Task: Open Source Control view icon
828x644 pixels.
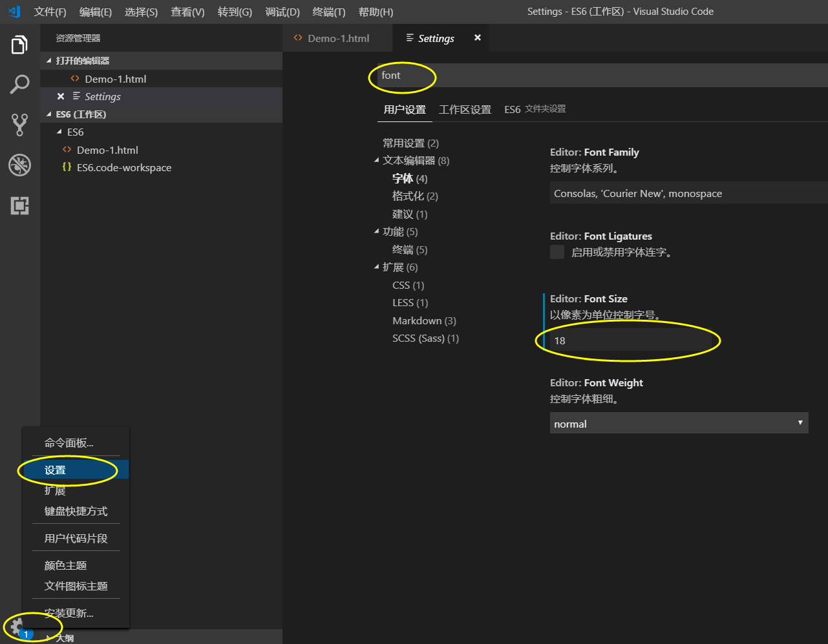Action: (x=19, y=125)
